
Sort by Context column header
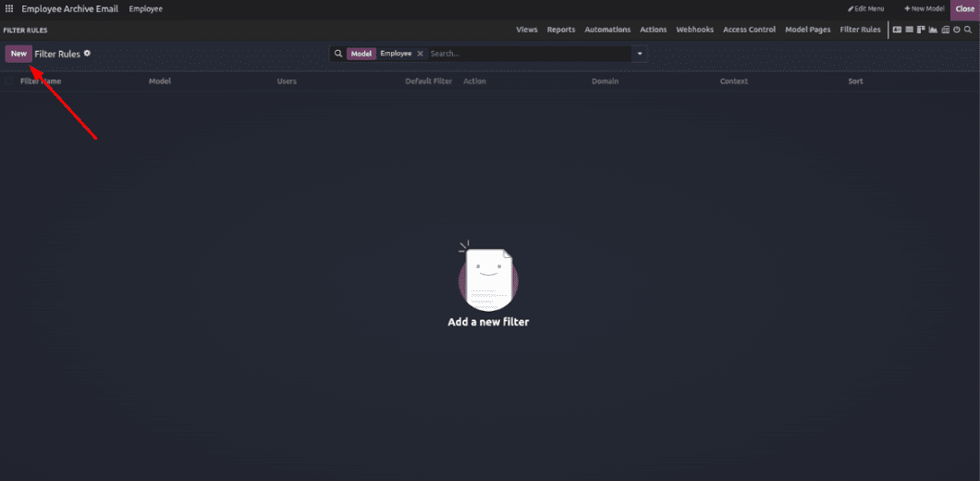click(734, 81)
